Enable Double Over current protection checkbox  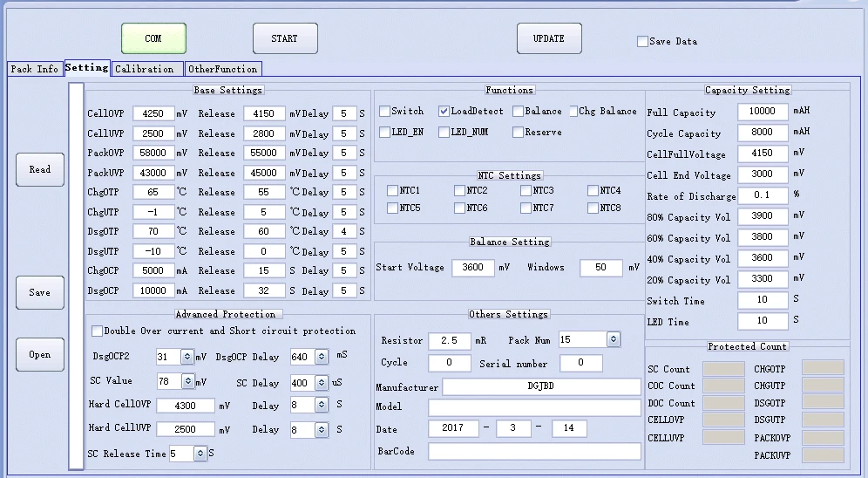click(x=98, y=331)
